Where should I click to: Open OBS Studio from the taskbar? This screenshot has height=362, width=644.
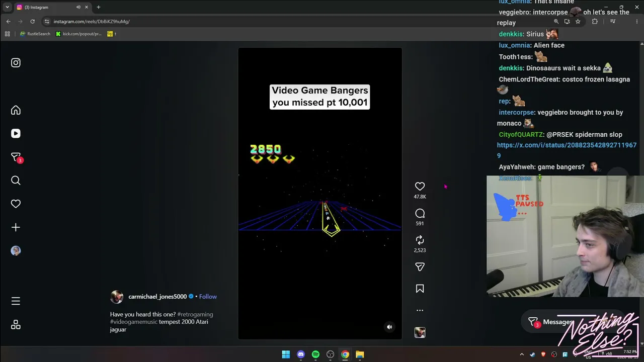point(330,354)
